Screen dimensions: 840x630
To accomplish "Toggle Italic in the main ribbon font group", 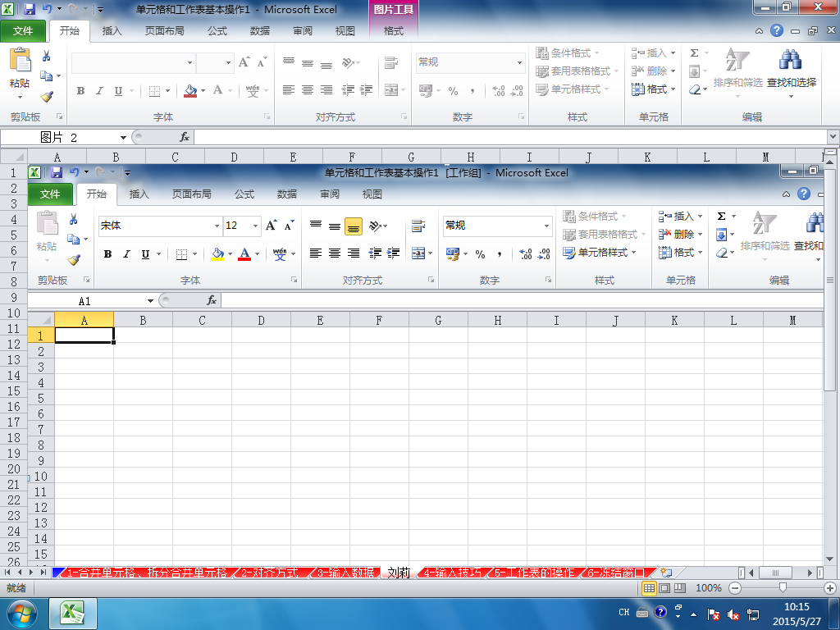I will 99,90.
